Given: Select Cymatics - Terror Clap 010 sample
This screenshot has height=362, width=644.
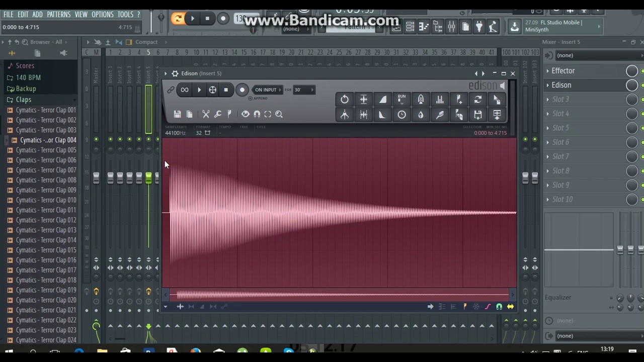Looking at the screenshot, I should click(46, 200).
